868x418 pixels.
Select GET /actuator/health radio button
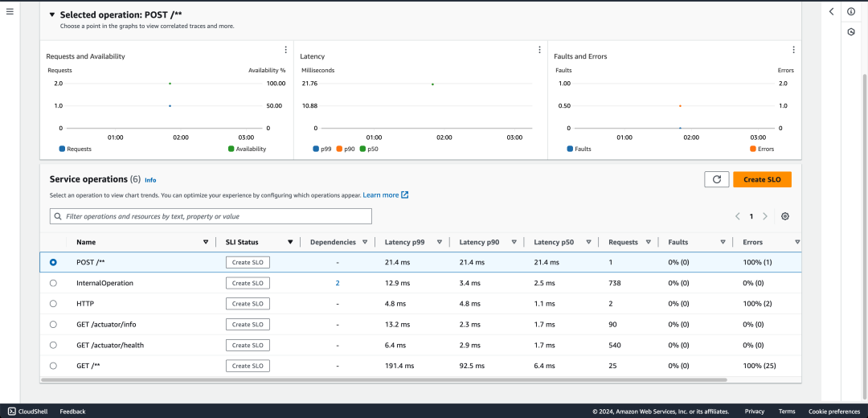53,345
